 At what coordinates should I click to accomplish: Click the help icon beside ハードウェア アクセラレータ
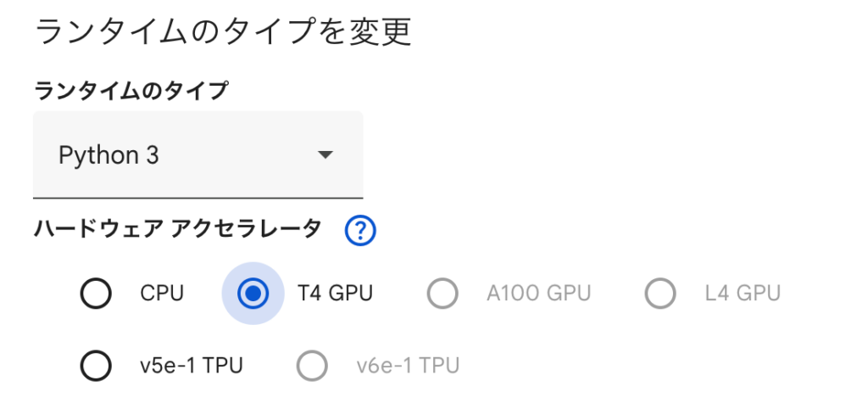click(x=360, y=230)
